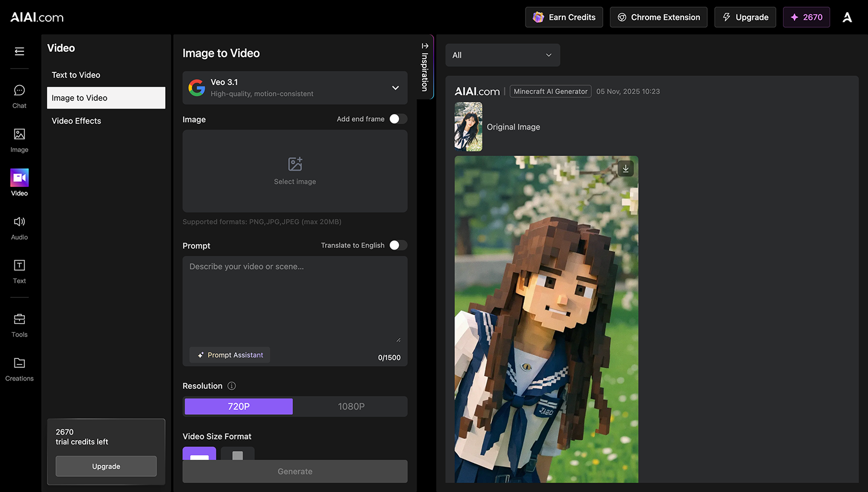Enable the Add end frame toggle

pos(398,119)
